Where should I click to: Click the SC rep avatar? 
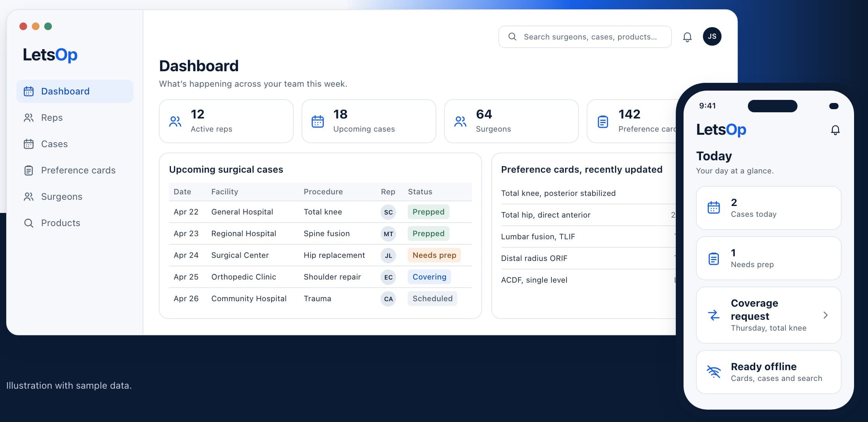388,212
